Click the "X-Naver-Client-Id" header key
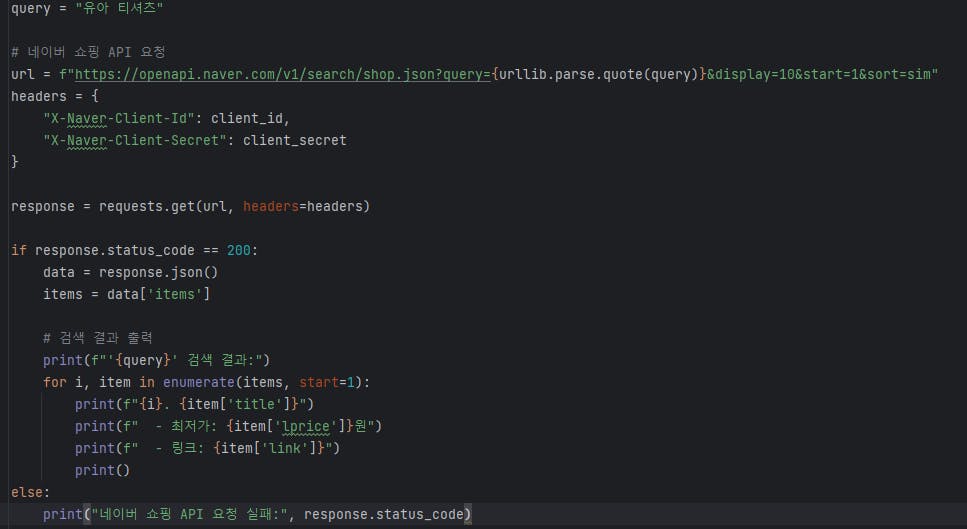This screenshot has height=529, width=967. click(x=119, y=118)
